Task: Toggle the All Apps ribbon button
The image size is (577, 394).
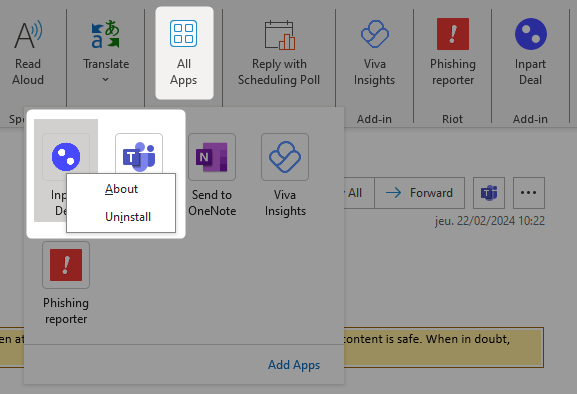Action: [x=184, y=53]
